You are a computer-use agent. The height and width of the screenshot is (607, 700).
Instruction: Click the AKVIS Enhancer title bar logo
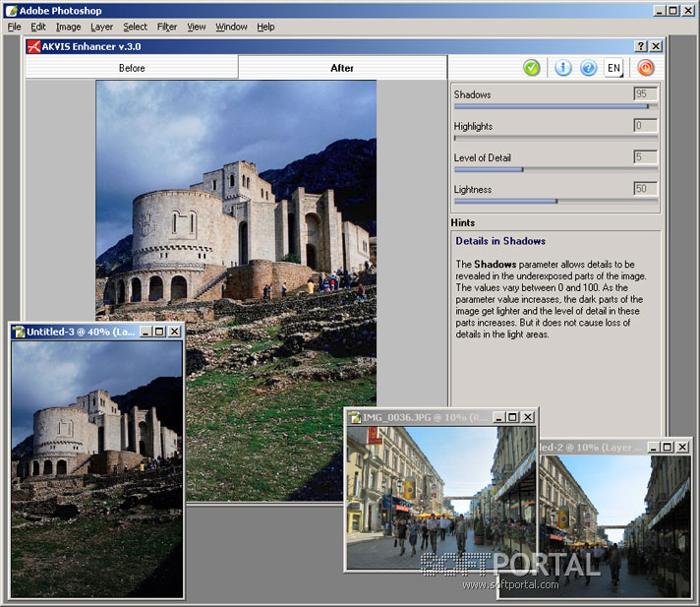click(x=33, y=46)
